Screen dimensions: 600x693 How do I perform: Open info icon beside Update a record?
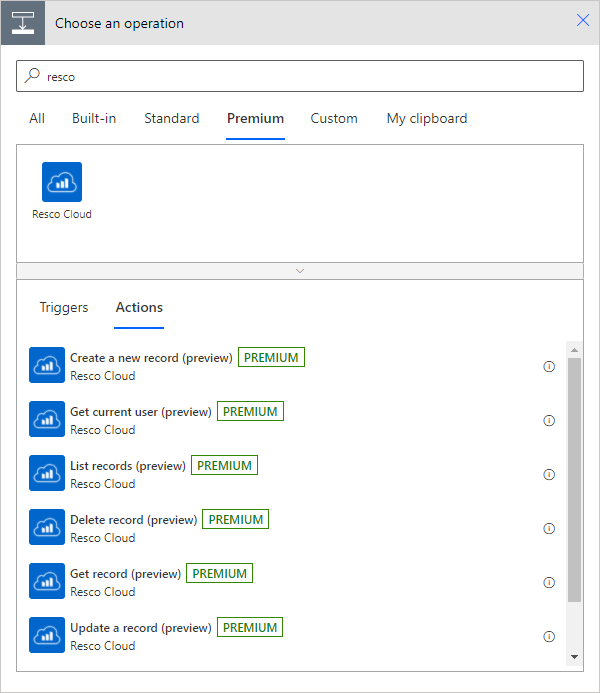[549, 637]
